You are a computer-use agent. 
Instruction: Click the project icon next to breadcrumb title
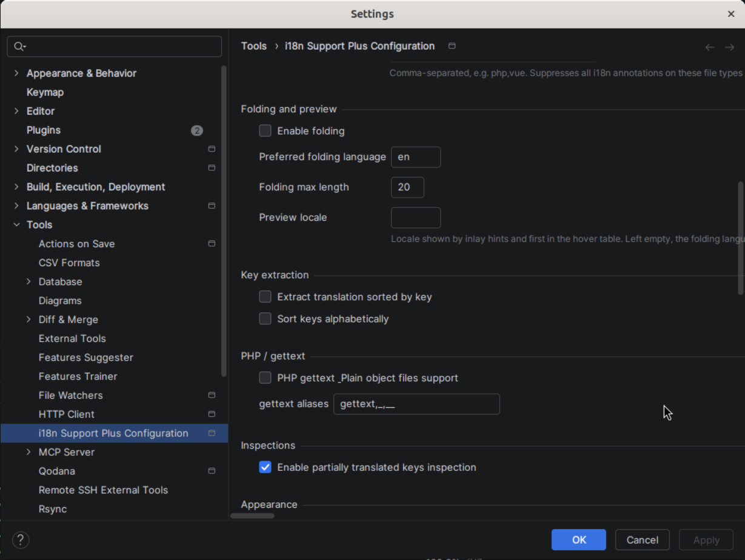(452, 46)
